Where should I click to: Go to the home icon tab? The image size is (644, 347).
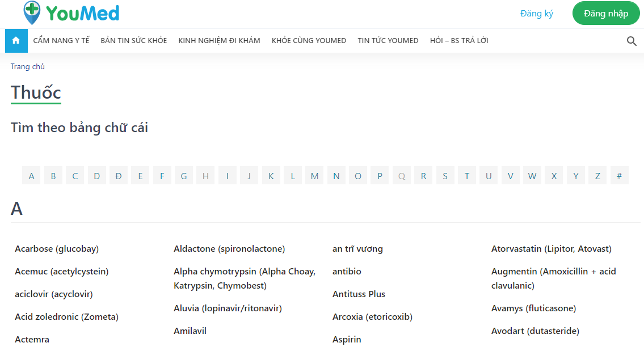pos(16,41)
